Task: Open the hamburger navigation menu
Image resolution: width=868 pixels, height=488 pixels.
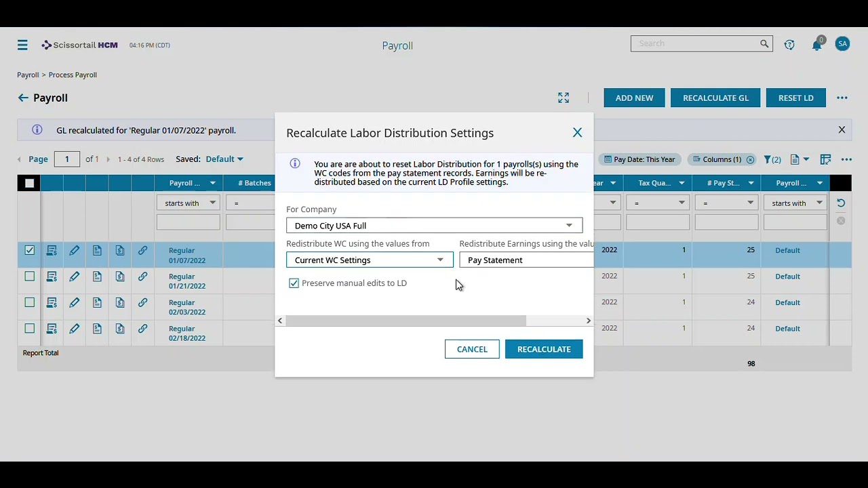Action: click(x=22, y=45)
